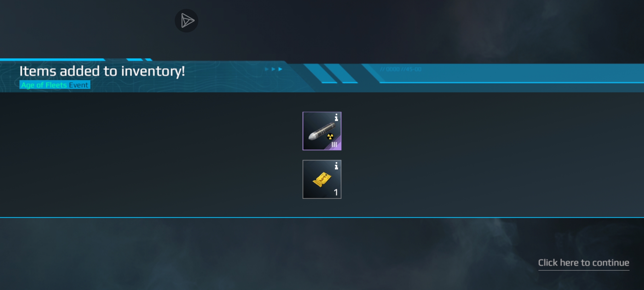The height and width of the screenshot is (290, 644).
Task: Click the gold ticket image
Action: 322,179
